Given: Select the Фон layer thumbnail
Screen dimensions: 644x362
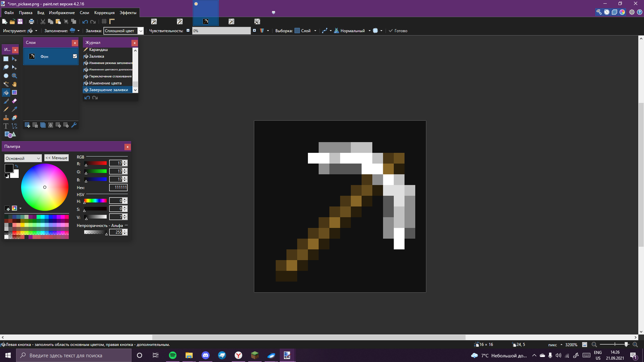Looking at the screenshot, I should click(x=32, y=56).
